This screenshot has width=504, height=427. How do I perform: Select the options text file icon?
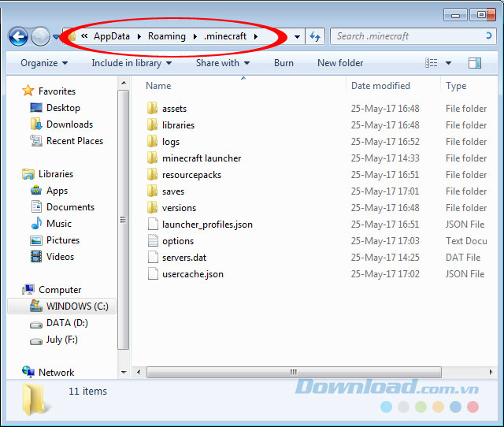click(x=153, y=241)
